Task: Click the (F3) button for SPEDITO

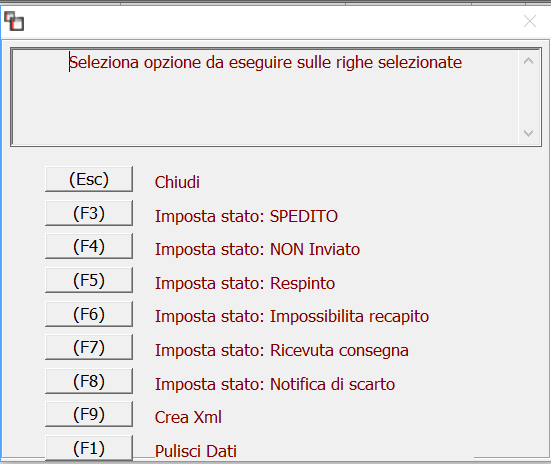Action: tap(89, 213)
